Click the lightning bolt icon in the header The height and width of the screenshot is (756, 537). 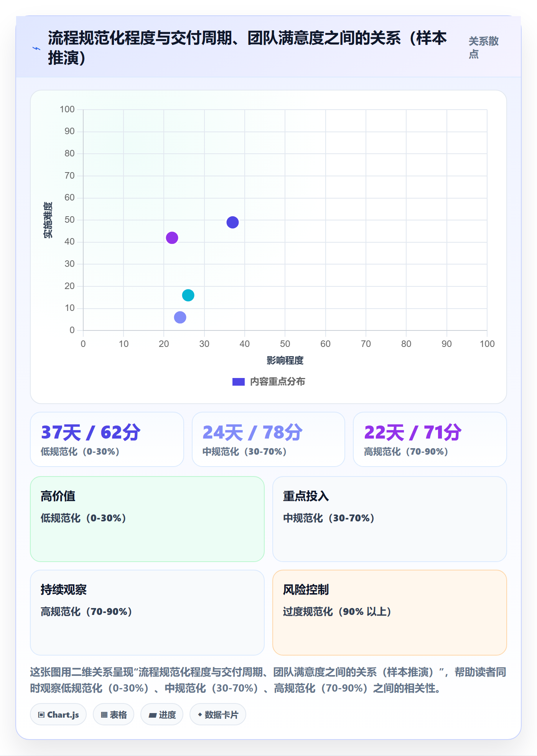click(x=36, y=48)
